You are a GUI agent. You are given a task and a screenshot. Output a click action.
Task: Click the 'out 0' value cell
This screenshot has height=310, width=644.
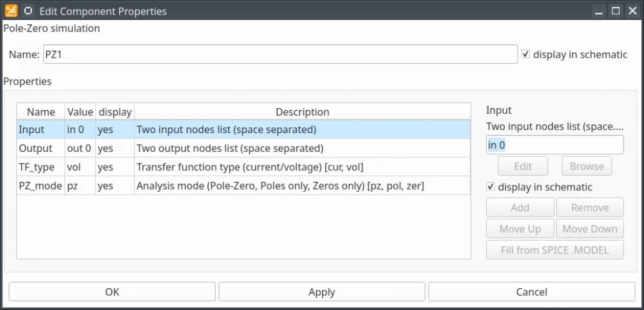click(x=80, y=148)
